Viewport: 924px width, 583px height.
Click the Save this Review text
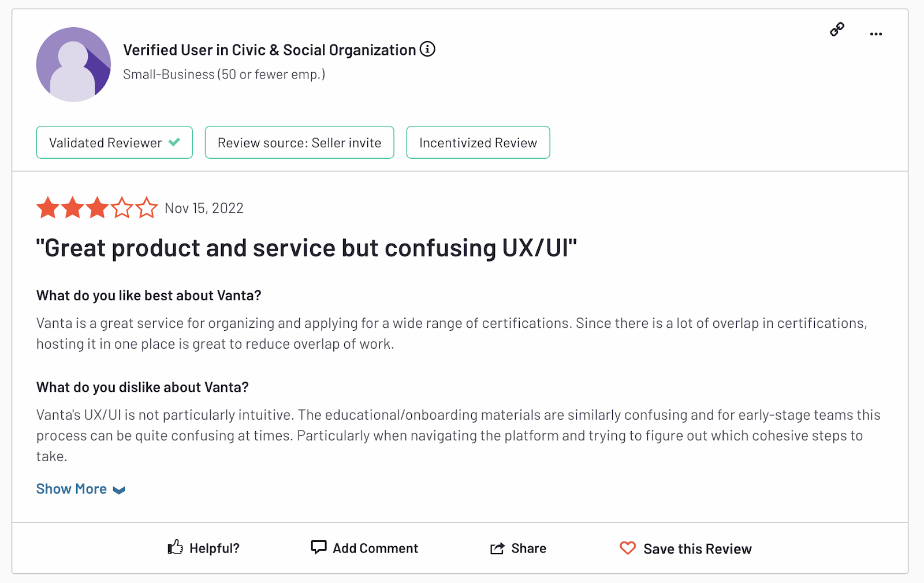pos(697,549)
